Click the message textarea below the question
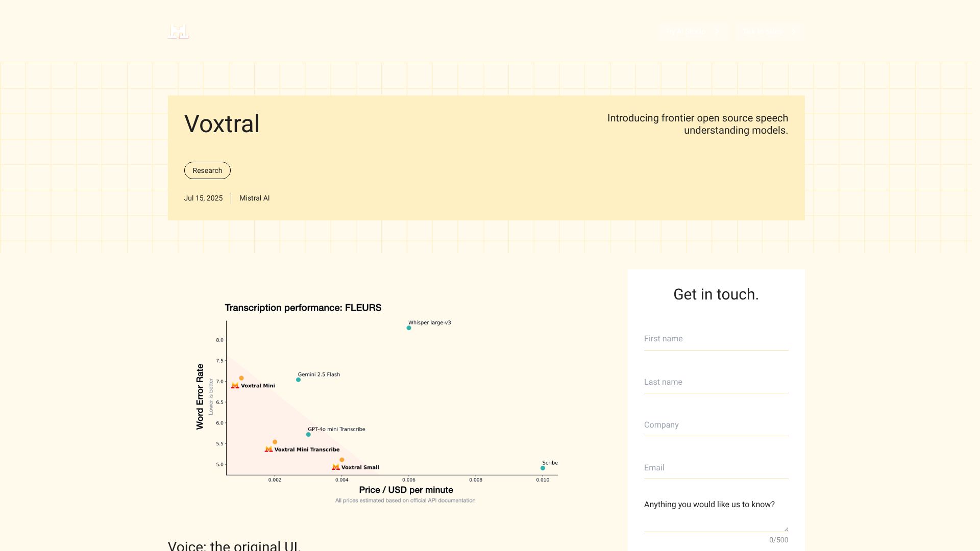The width and height of the screenshot is (980, 551). (x=715, y=521)
